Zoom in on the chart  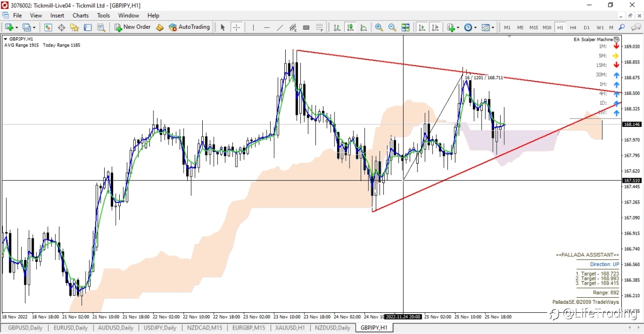(x=379, y=27)
